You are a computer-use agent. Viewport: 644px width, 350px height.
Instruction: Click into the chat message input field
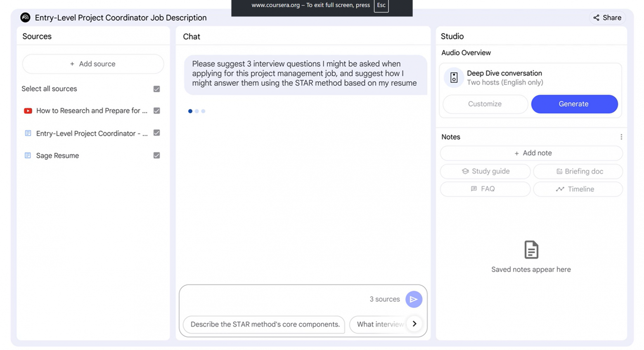272,299
